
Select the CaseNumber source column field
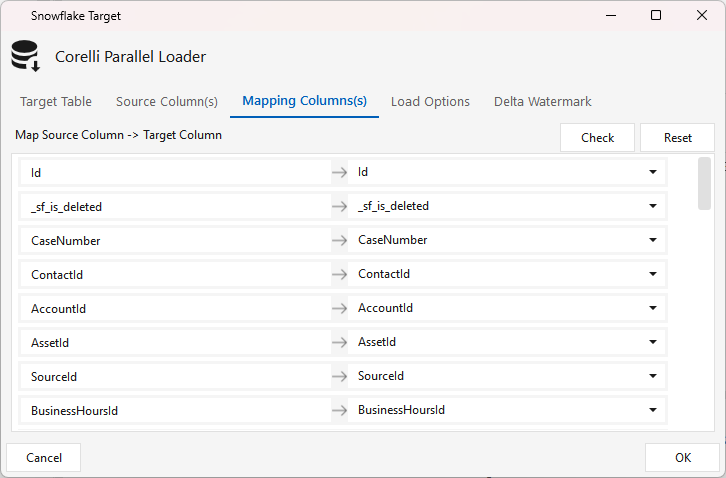coord(175,240)
